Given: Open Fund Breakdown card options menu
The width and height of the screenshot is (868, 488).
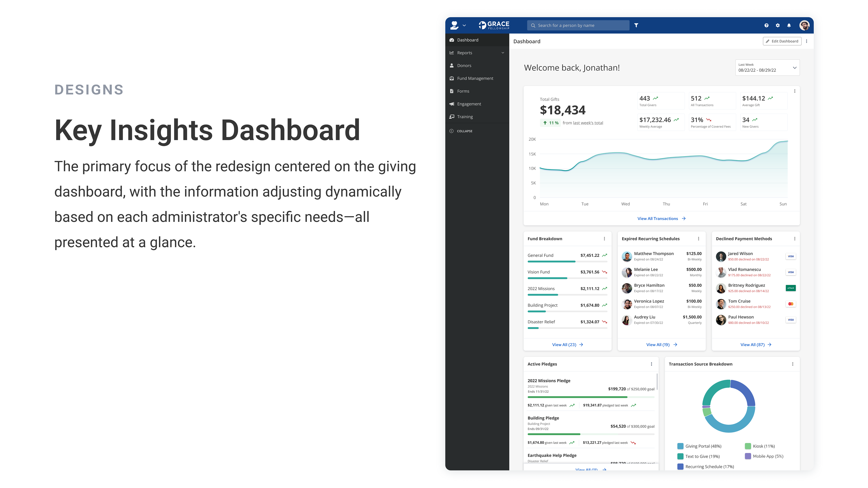Looking at the screenshot, I should [604, 239].
